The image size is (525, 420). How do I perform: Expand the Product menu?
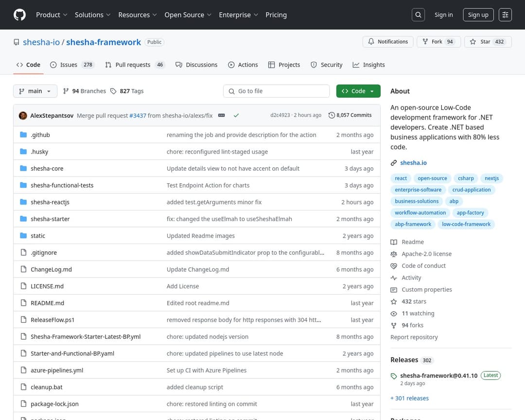pyautogui.click(x=52, y=15)
